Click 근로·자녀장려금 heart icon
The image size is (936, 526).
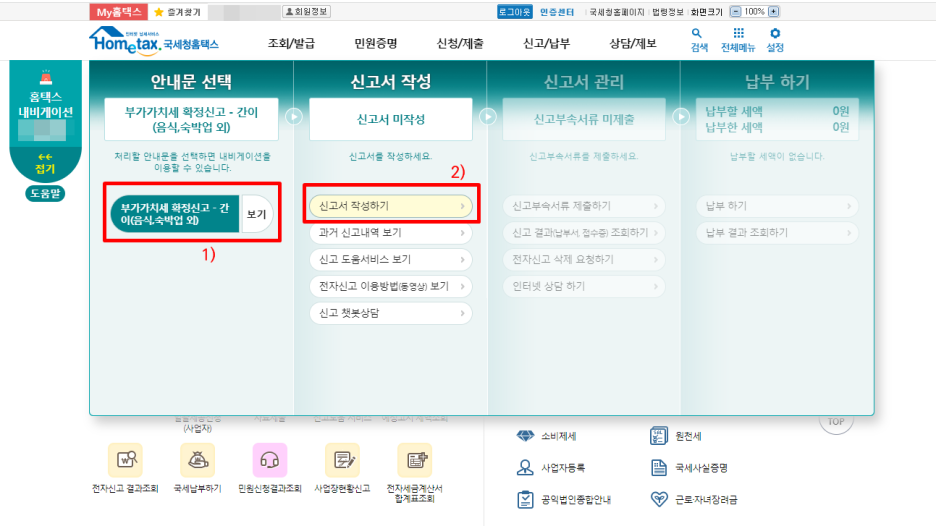tap(659, 499)
